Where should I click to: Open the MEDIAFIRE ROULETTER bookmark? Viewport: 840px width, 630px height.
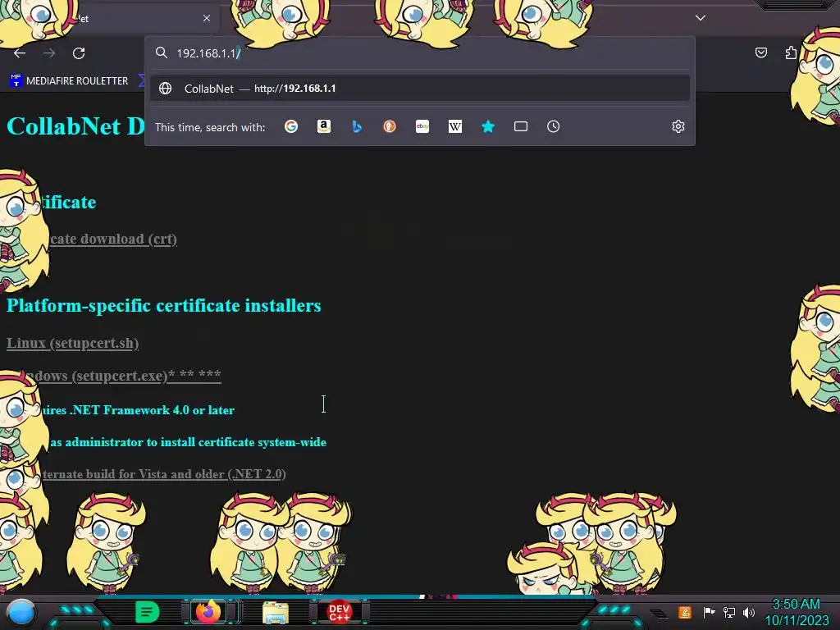(69, 81)
